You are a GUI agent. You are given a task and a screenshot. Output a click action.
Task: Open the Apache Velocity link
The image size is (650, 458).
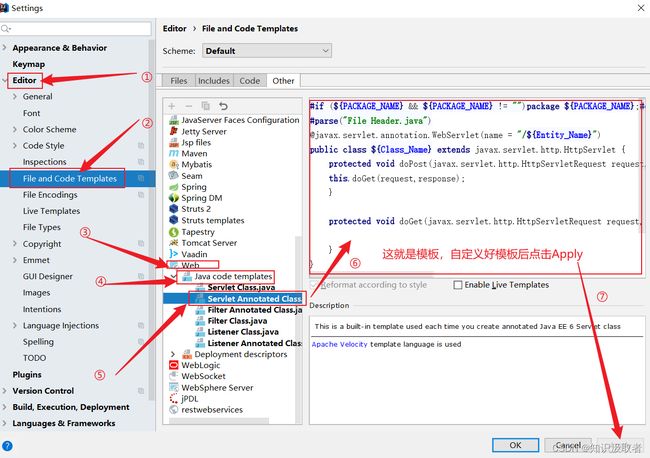340,344
